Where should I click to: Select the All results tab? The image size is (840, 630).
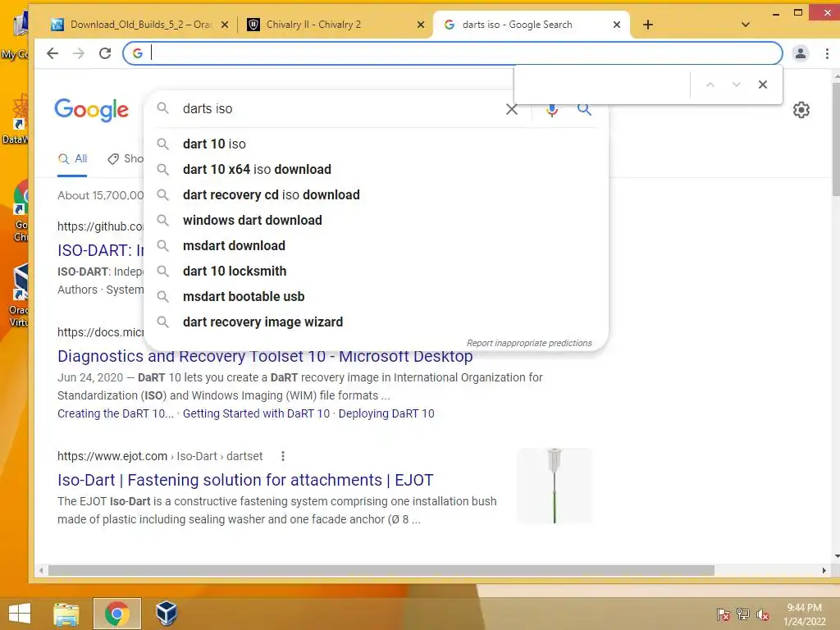pyautogui.click(x=72, y=159)
